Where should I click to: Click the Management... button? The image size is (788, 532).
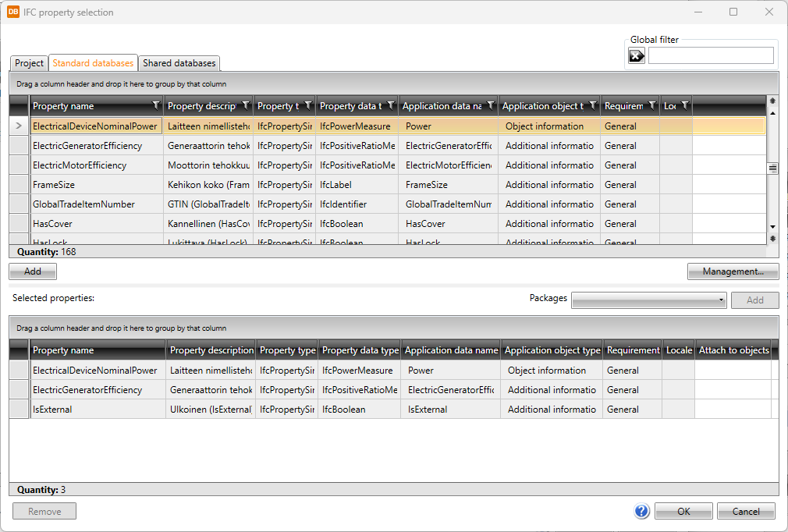(x=732, y=271)
